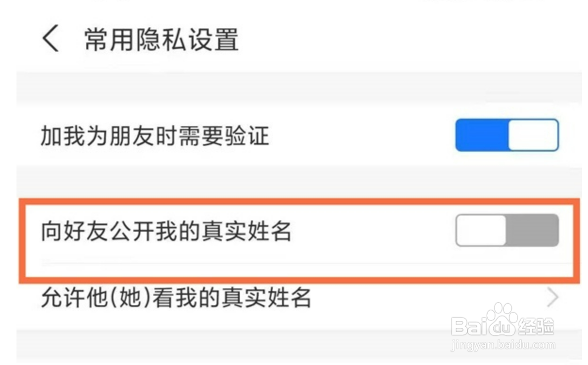
Task: Open the jingyan.baidu.com link text
Action: (503, 345)
